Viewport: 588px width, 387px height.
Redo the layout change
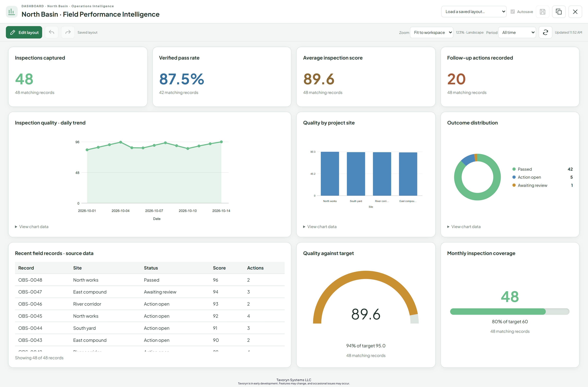[68, 32]
